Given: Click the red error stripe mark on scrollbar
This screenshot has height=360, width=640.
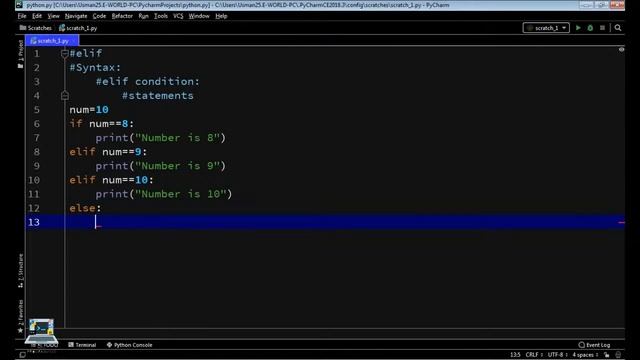Looking at the screenshot, I should [x=621, y=222].
